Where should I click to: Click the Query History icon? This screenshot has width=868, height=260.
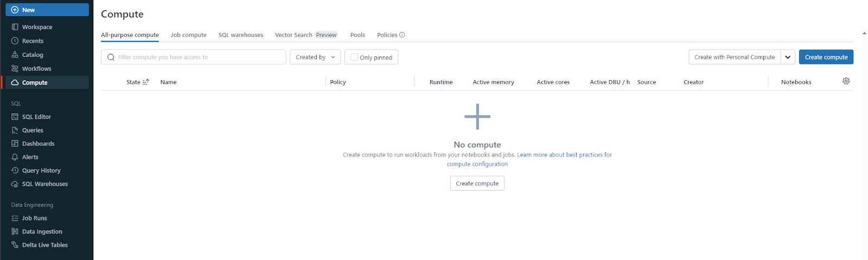(x=15, y=170)
